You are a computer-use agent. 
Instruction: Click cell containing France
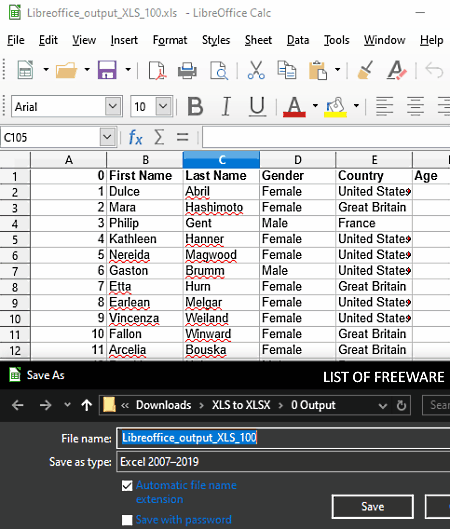click(374, 223)
